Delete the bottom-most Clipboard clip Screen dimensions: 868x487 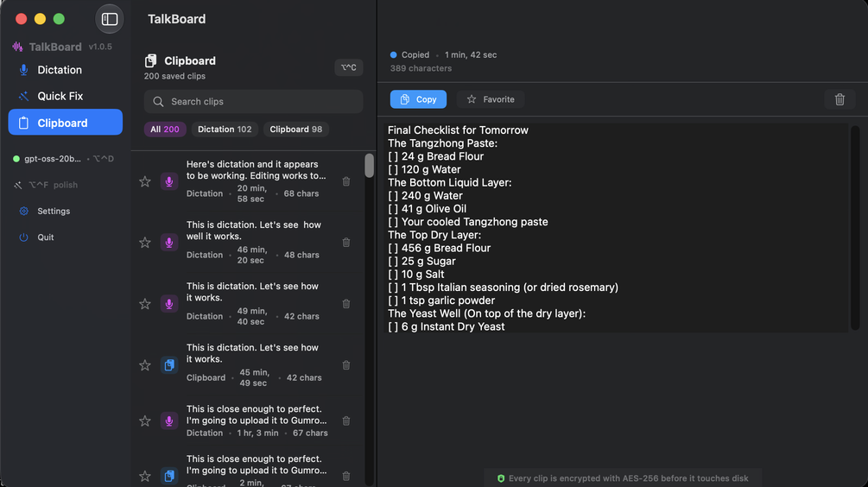[x=346, y=476]
